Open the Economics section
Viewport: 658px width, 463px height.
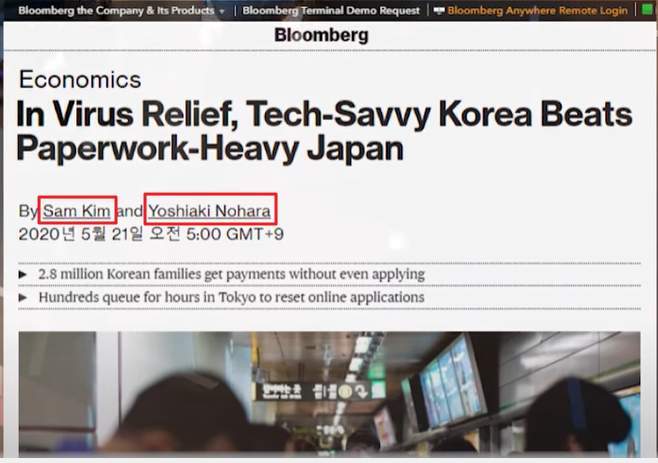[80, 79]
